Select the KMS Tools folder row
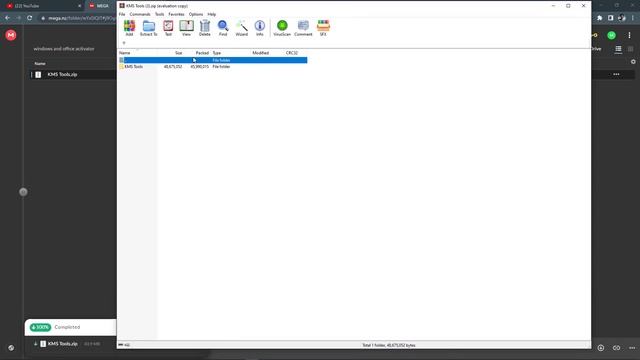640x360 pixels. pos(213,67)
